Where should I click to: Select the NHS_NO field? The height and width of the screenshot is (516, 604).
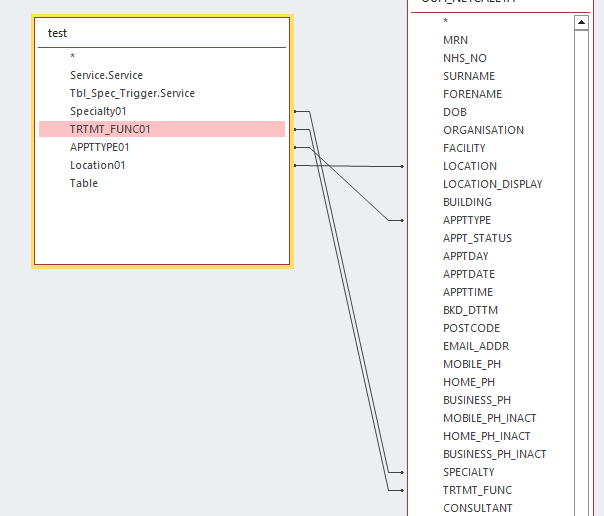[x=465, y=58]
